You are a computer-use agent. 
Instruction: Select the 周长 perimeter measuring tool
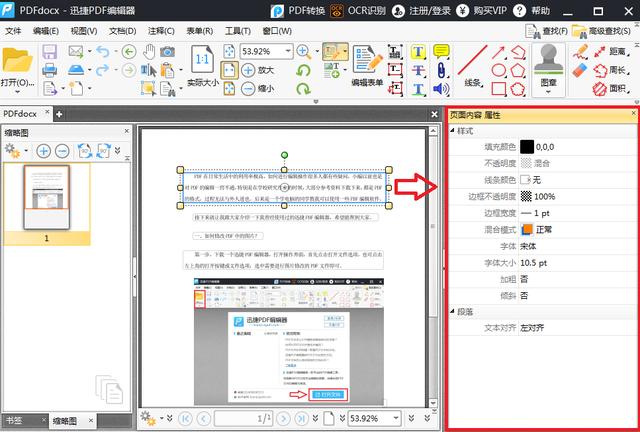point(610,70)
